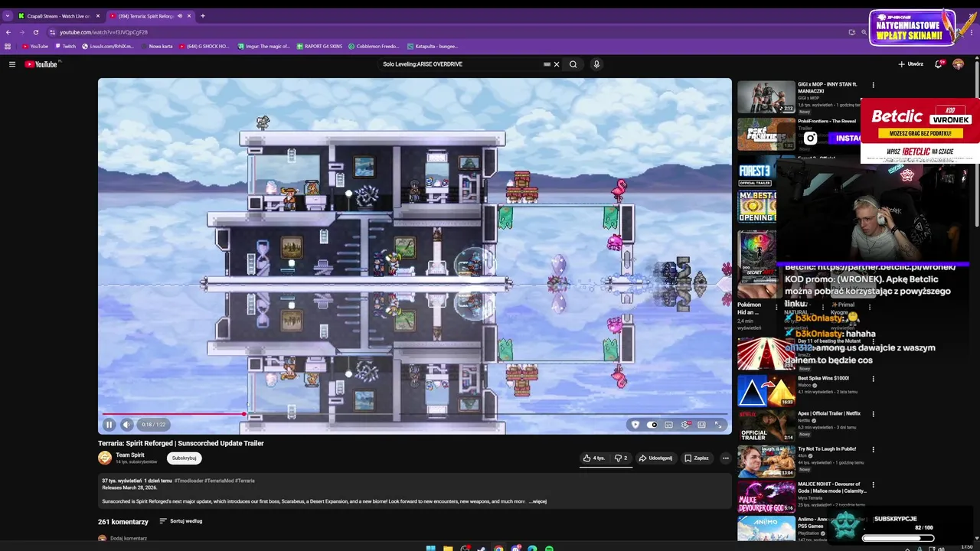Open Windows Start menu in taskbar
The height and width of the screenshot is (551, 980).
coord(430,548)
